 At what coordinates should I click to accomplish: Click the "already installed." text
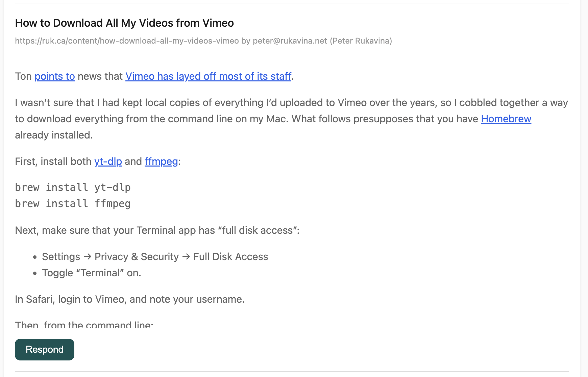tap(54, 135)
